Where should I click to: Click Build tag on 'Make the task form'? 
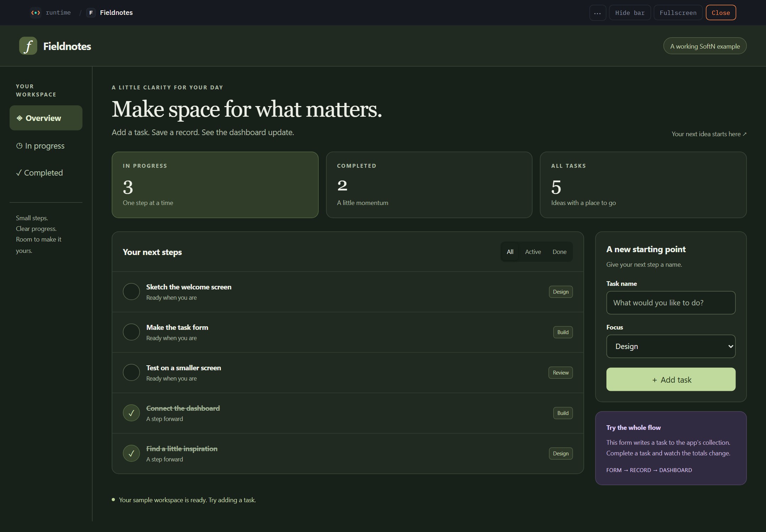pos(563,332)
